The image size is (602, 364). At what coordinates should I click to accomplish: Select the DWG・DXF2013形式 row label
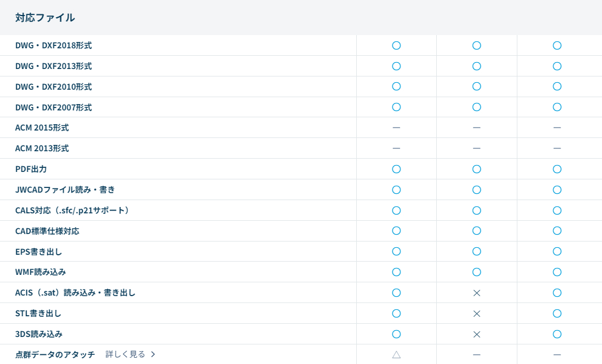54,66
